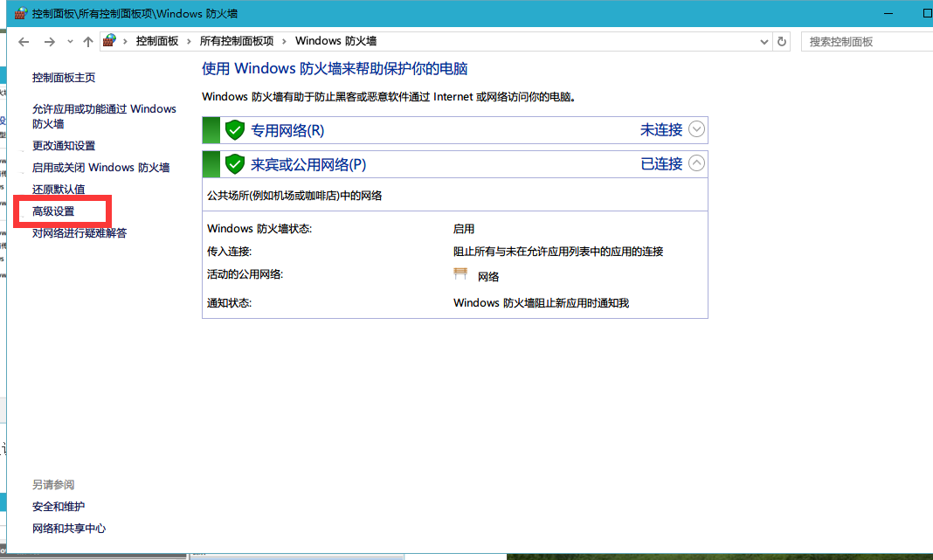This screenshot has height=560, width=933.
Task: Click the green shield icon for 专用网络
Action: coord(235,129)
